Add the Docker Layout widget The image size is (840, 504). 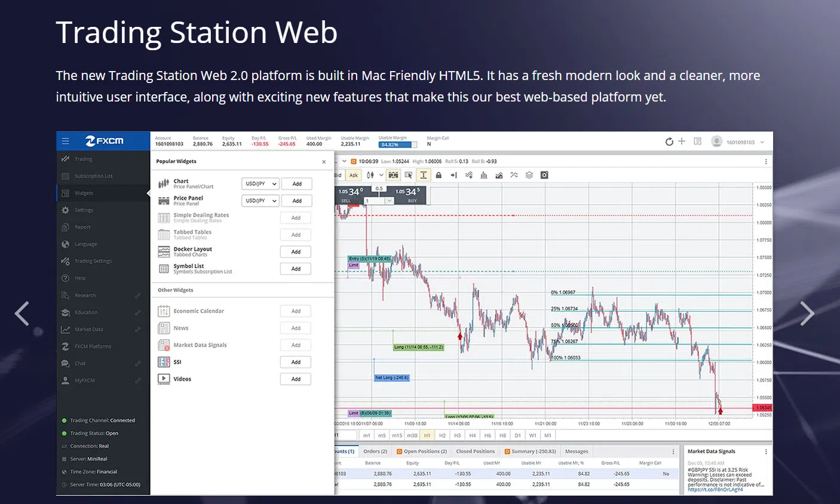[296, 252]
